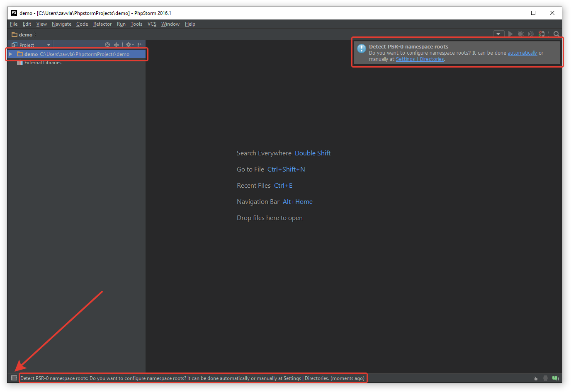Open the 'Settings | Directories' notification link
Screen dimensions: 571x392
420,59
